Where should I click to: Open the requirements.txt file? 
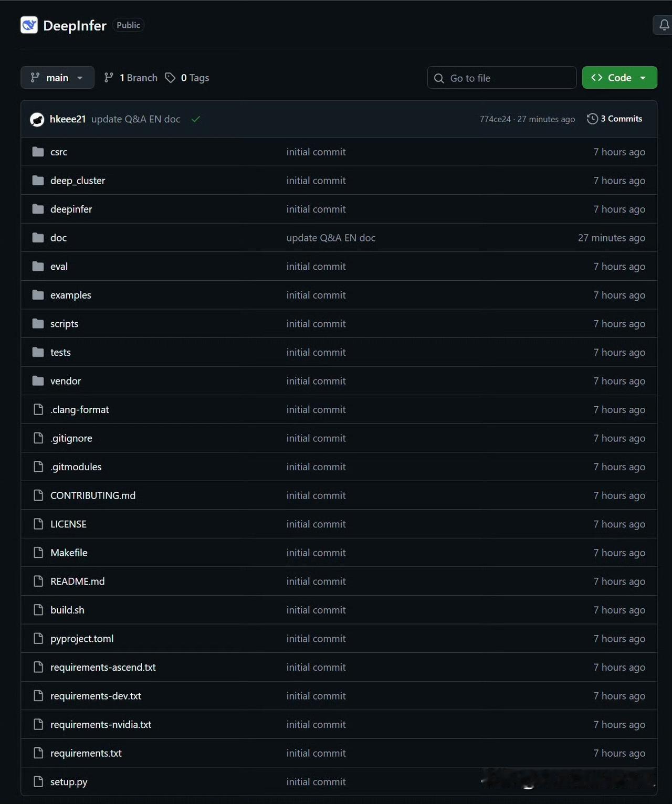(86, 753)
